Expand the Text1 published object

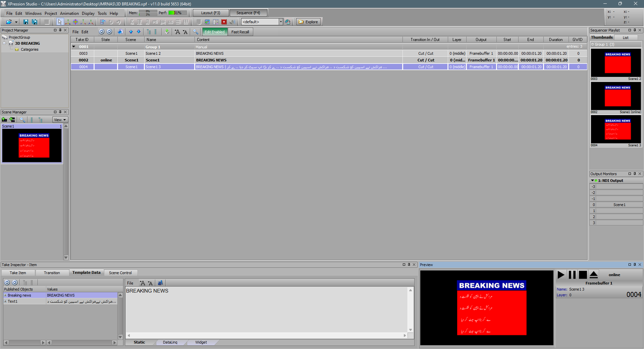[x=5, y=302]
